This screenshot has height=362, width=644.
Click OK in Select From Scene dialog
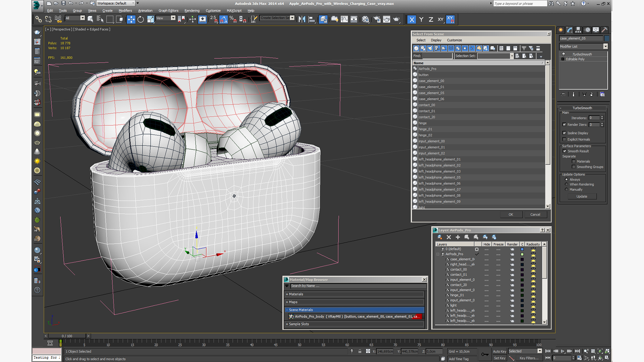tap(511, 215)
